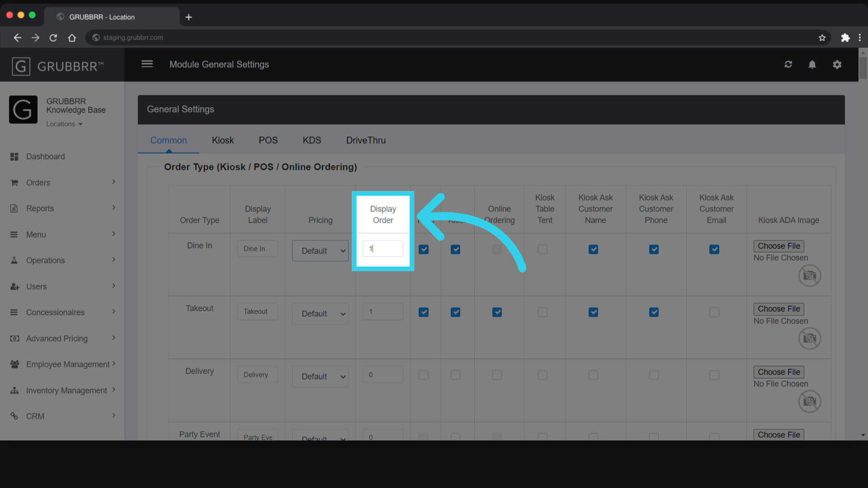Enable Dine In Kiosk Table Tent
This screenshot has width=868, height=488.
coord(542,249)
